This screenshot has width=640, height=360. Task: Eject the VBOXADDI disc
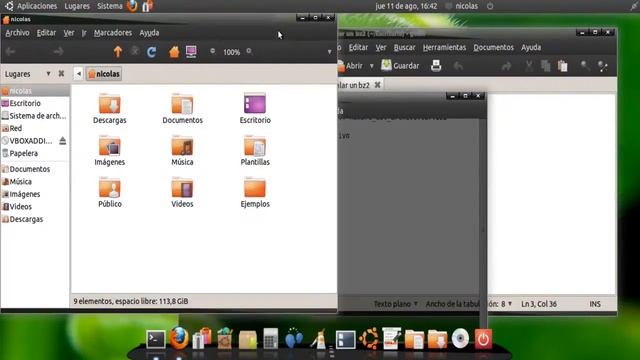coord(62,141)
